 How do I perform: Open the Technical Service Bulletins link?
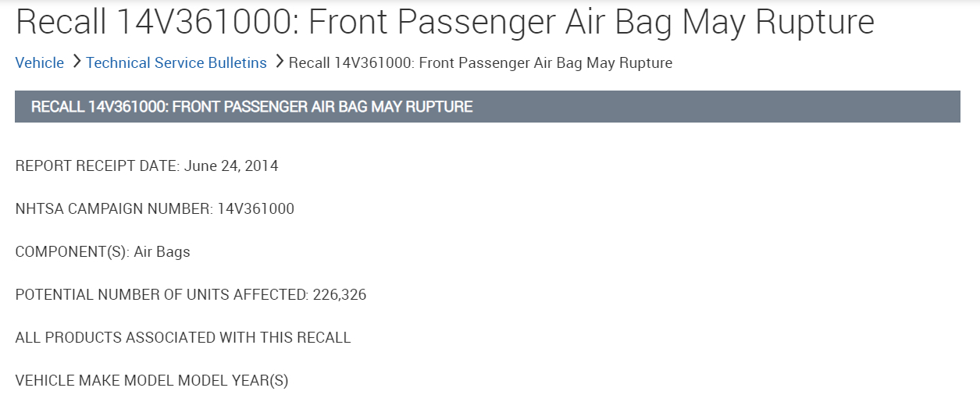[176, 63]
